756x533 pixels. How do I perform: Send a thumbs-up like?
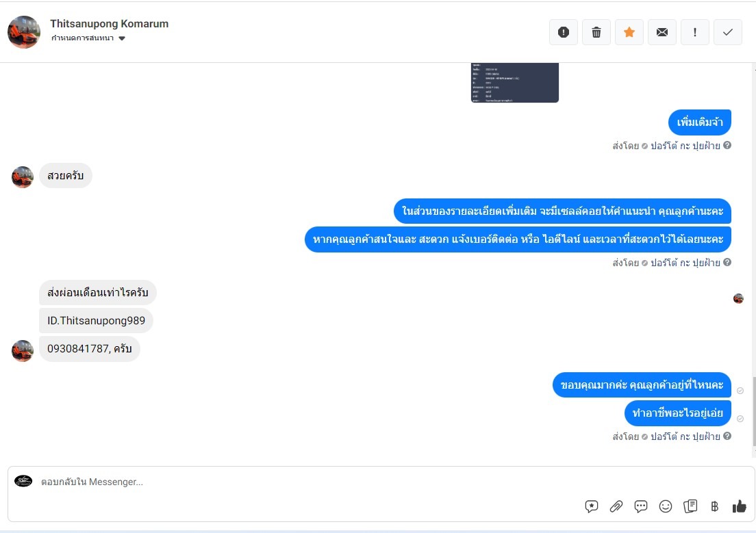[x=739, y=506]
